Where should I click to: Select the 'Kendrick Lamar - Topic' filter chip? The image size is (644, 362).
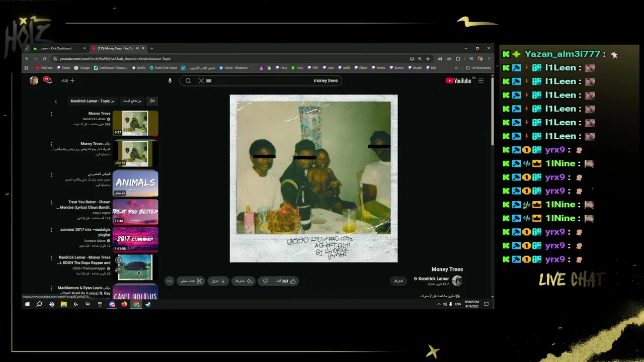(x=92, y=101)
